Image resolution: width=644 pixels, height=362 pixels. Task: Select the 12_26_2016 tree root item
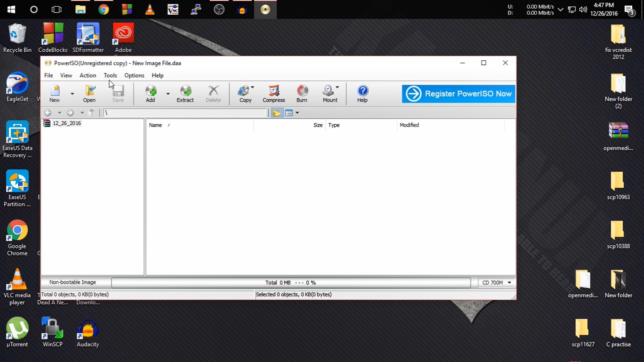pos(67,123)
